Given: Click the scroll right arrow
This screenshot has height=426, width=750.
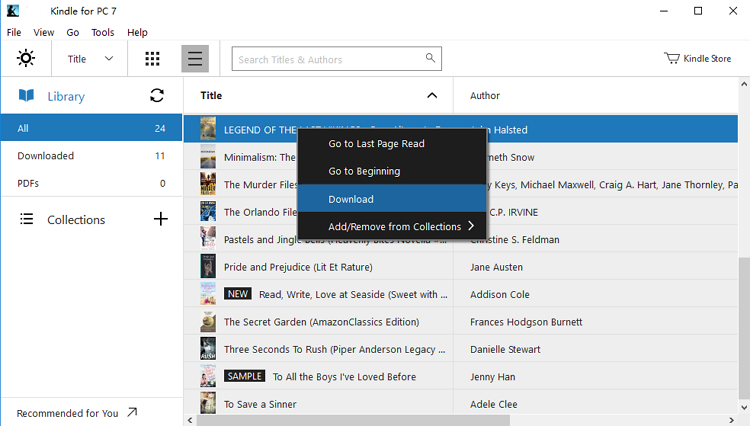Looking at the screenshot, I should click(731, 420).
